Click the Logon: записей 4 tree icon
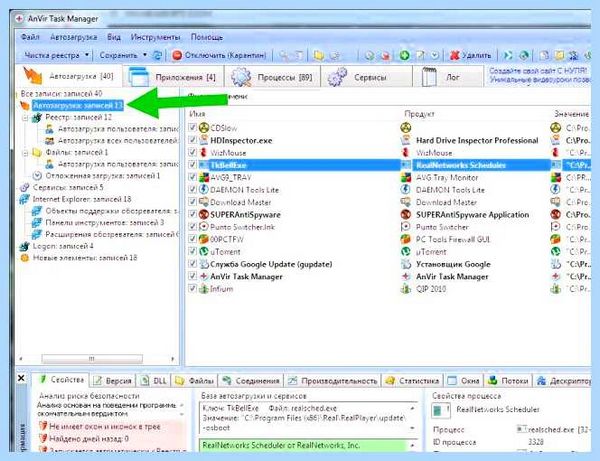This screenshot has height=461, width=600. pos(25,246)
